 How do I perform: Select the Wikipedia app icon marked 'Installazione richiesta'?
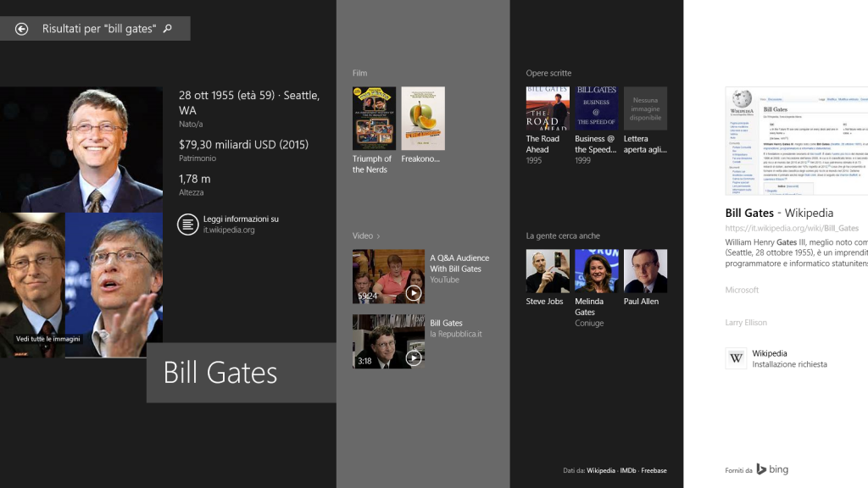pyautogui.click(x=736, y=358)
